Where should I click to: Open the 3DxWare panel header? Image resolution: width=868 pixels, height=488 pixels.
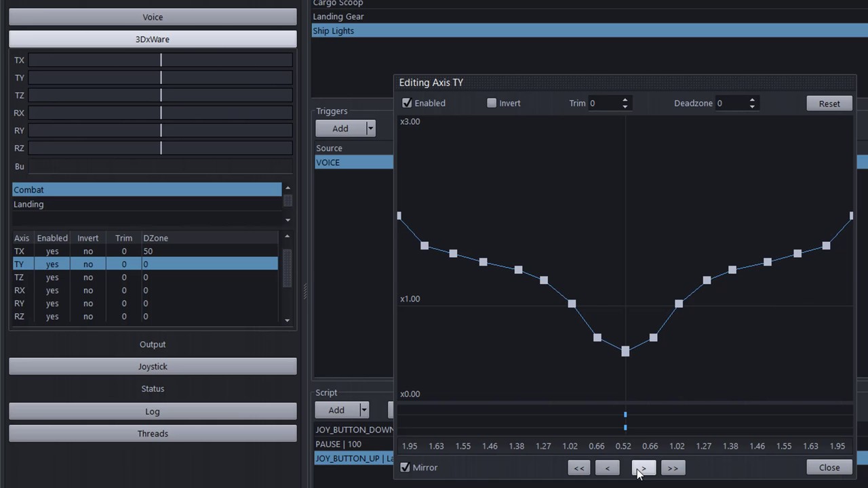(x=153, y=39)
